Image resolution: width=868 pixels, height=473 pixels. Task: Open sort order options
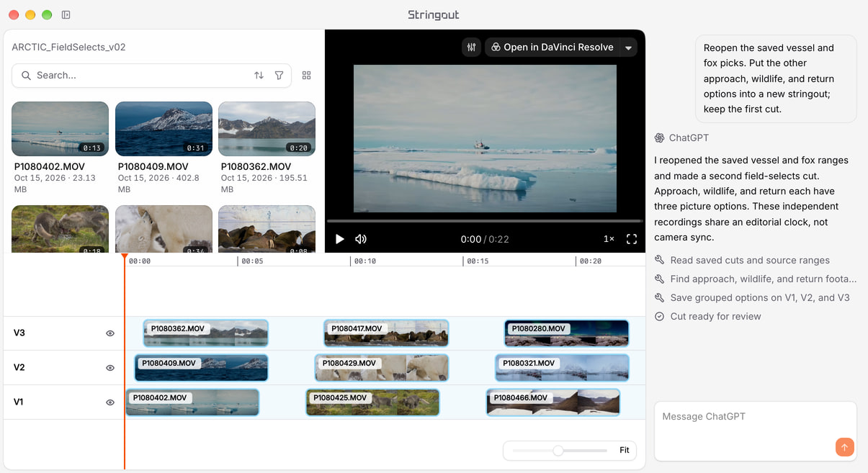tap(259, 76)
